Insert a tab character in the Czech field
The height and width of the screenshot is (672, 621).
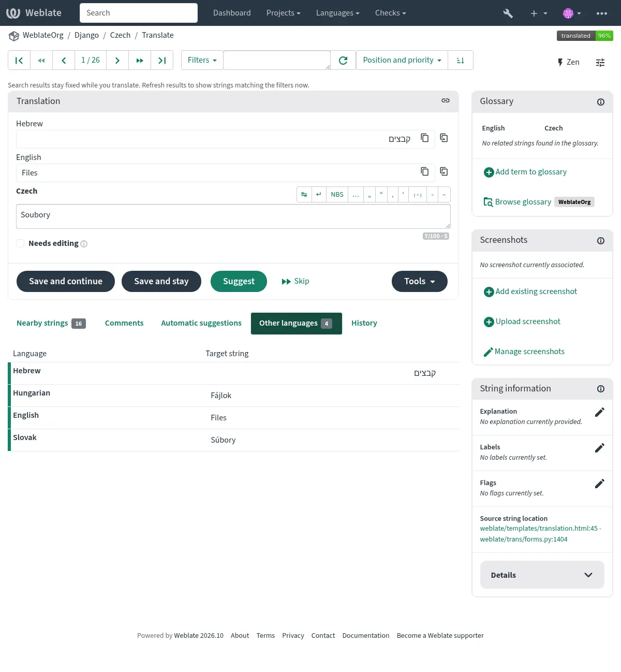(304, 195)
